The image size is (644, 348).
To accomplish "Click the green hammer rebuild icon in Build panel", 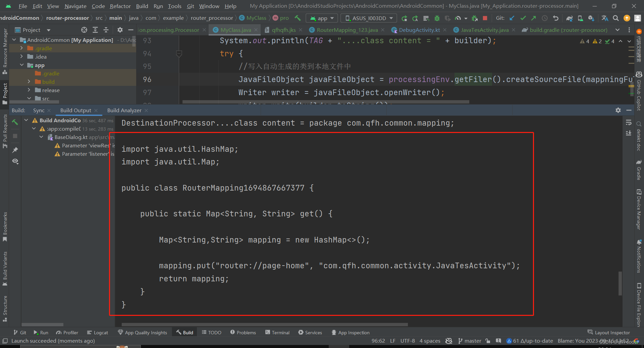I will click(x=15, y=122).
